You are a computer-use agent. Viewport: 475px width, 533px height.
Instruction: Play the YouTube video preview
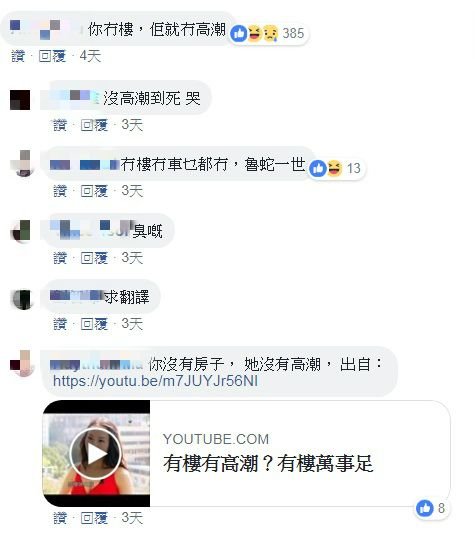click(x=96, y=454)
